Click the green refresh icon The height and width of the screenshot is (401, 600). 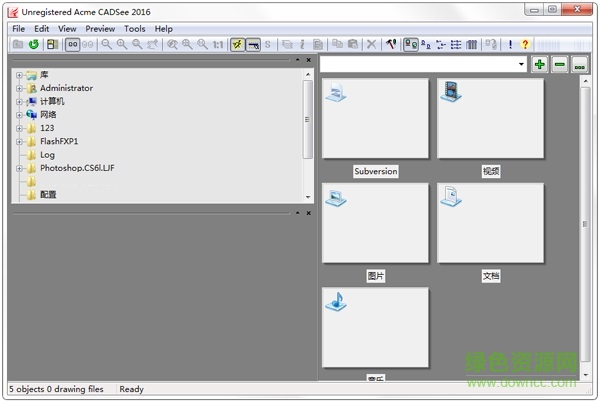(x=34, y=44)
